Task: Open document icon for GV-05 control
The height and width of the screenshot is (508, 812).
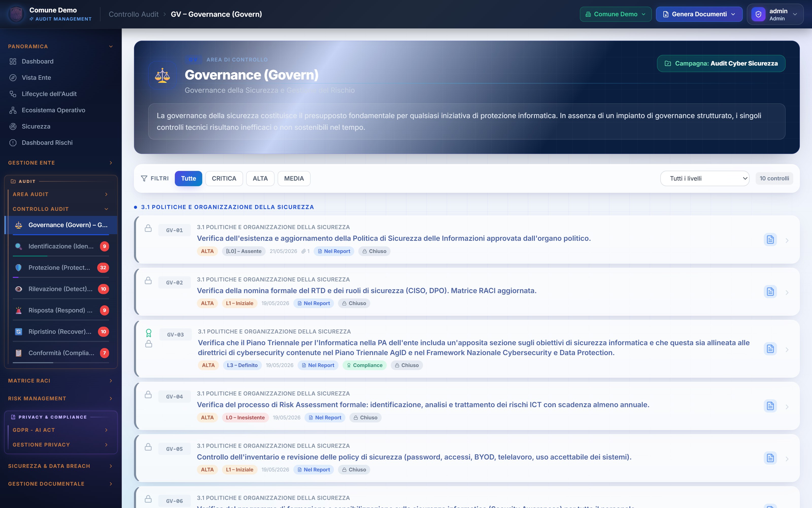Action: pyautogui.click(x=770, y=458)
